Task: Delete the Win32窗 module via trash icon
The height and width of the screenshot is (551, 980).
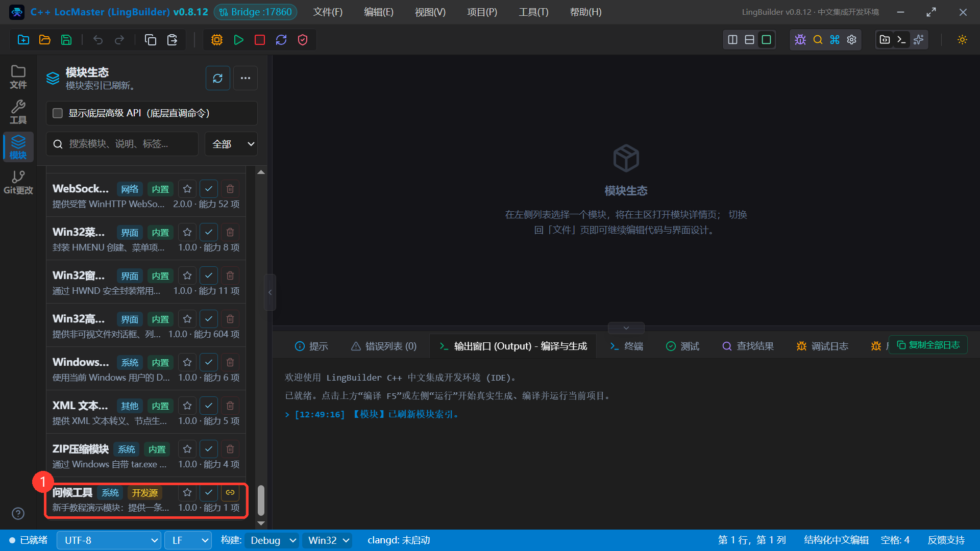Action: 230,275
